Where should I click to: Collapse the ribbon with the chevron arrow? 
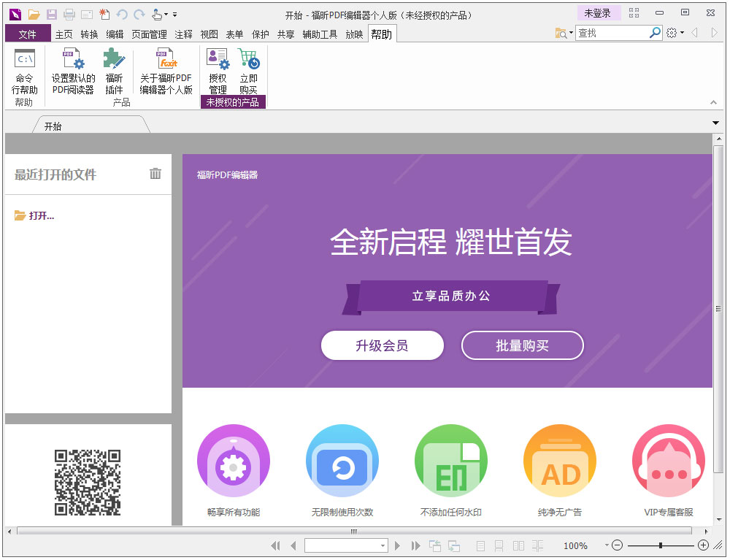tap(714, 103)
